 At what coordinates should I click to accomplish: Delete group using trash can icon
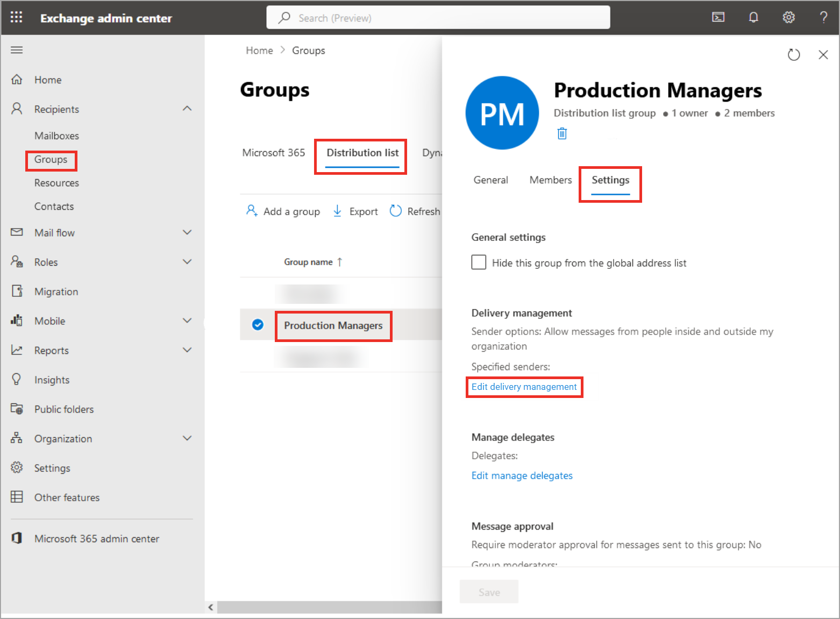562,133
